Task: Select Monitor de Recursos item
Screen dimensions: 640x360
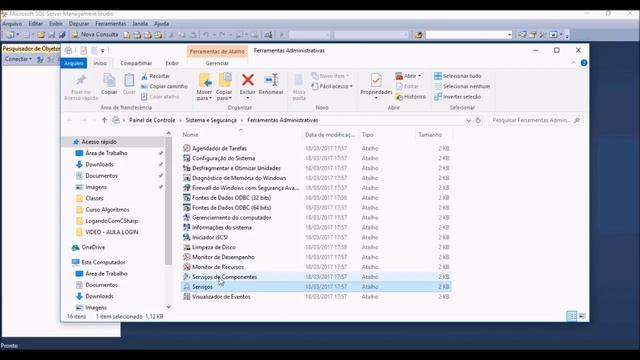Action: (x=213, y=267)
